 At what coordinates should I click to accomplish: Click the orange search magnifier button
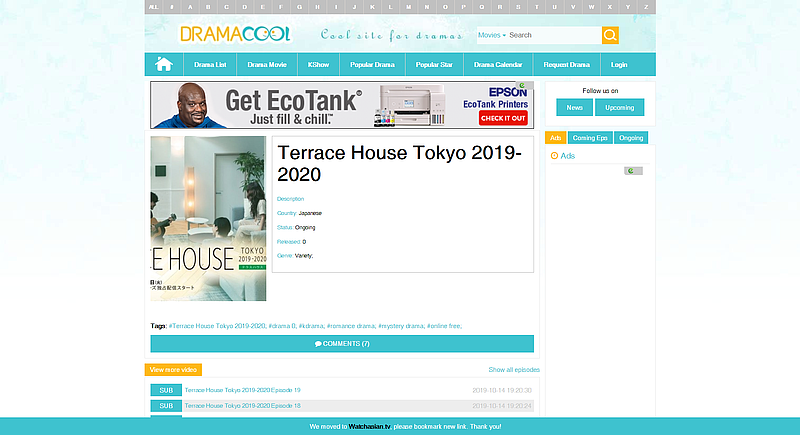pyautogui.click(x=610, y=35)
